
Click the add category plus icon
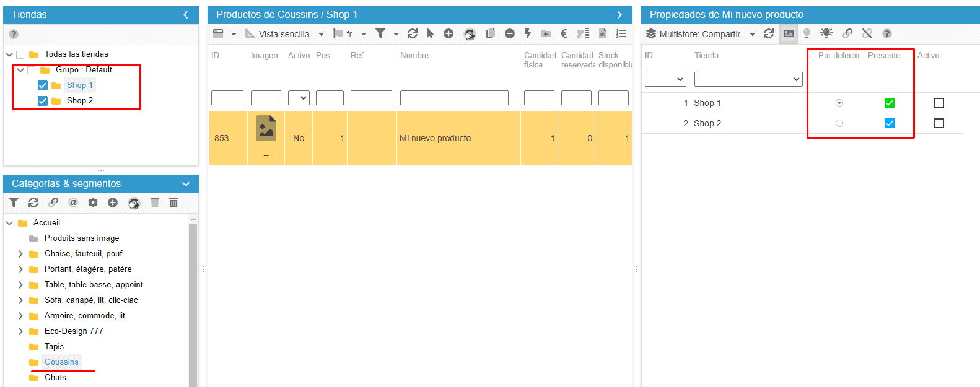click(113, 202)
